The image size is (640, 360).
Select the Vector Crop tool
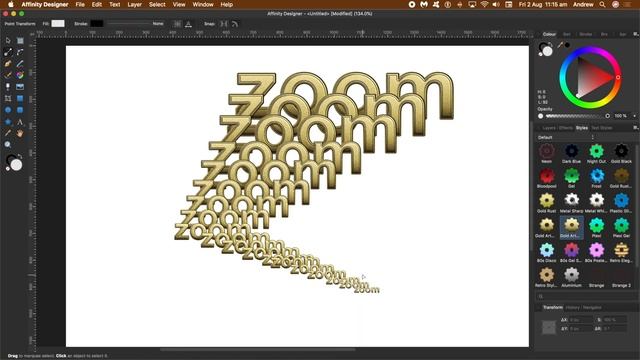[8, 98]
